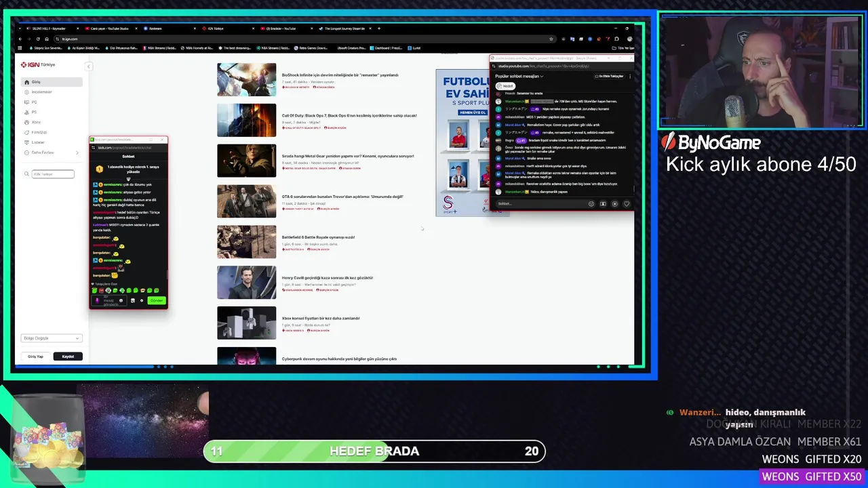This screenshot has height=488, width=868.
Task: Click the Kaydol button
Action: point(68,357)
